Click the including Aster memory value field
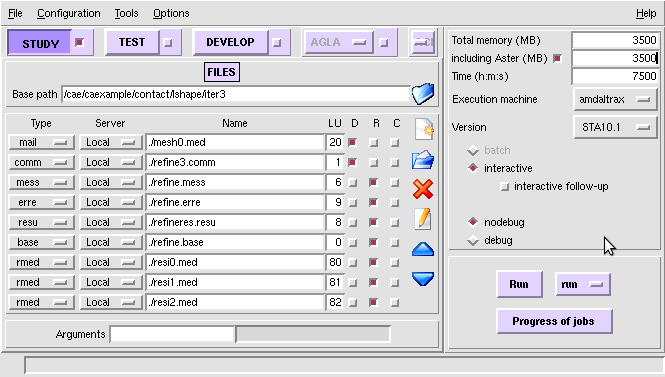 615,58
